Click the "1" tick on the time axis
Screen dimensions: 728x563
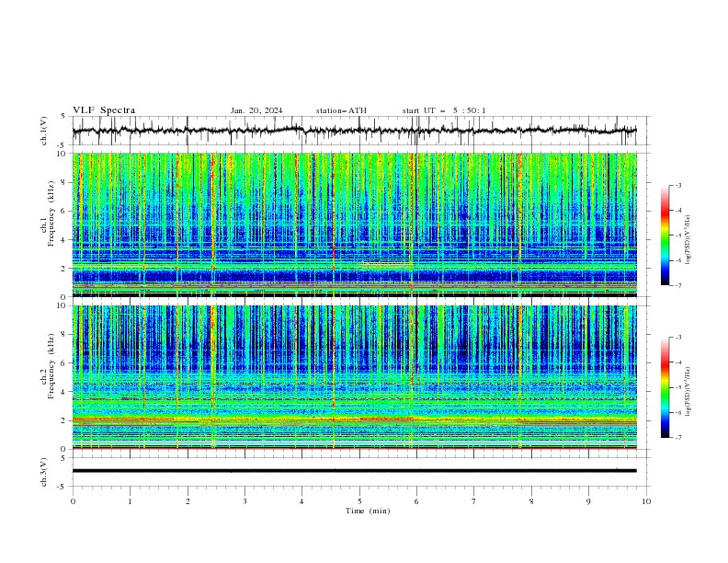coord(130,501)
